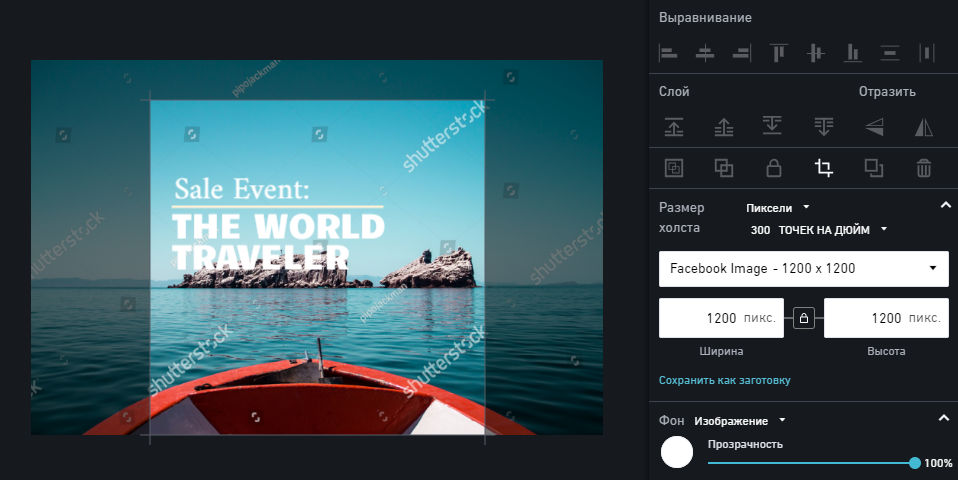Click Сохранить как заготовку link
Screen dimensions: 958x480
point(725,380)
